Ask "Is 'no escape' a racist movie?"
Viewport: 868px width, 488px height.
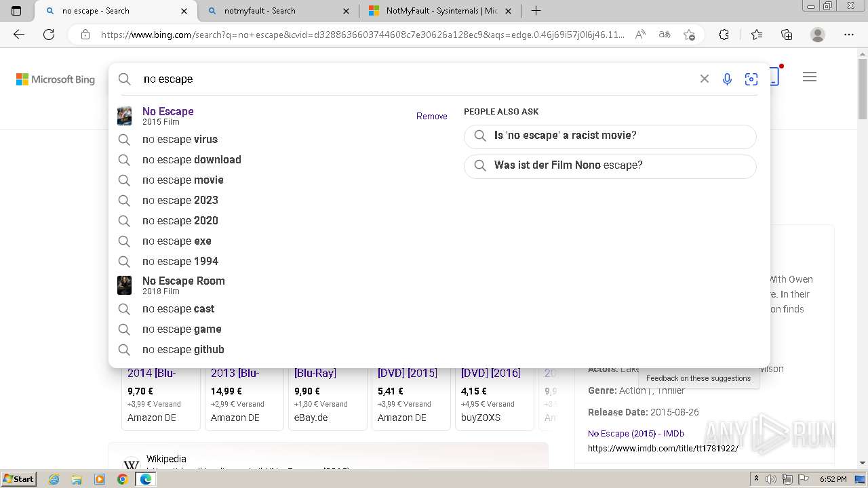610,136
